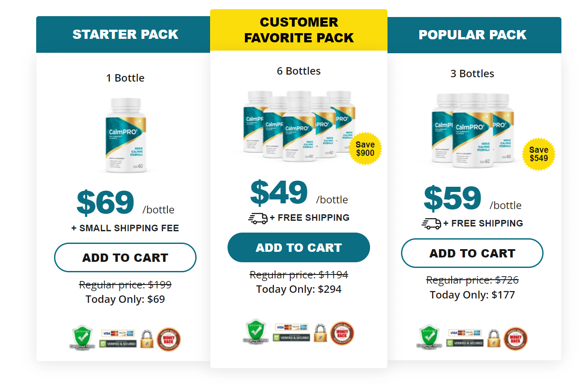Select the Starter Pack header
The width and height of the screenshot is (588, 384).
pyautogui.click(x=126, y=34)
